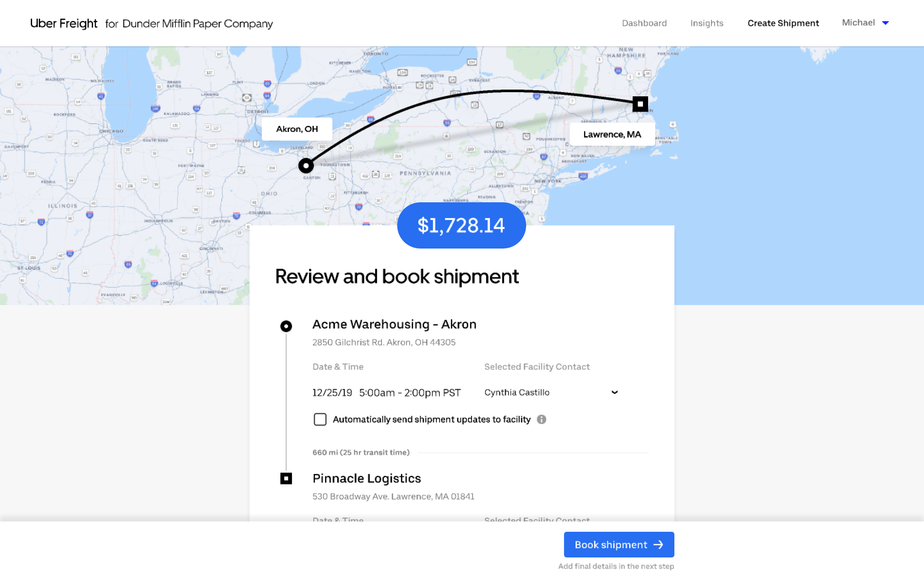Click the Akron, OH map label
Screen dimensions: 924x578
(x=297, y=129)
